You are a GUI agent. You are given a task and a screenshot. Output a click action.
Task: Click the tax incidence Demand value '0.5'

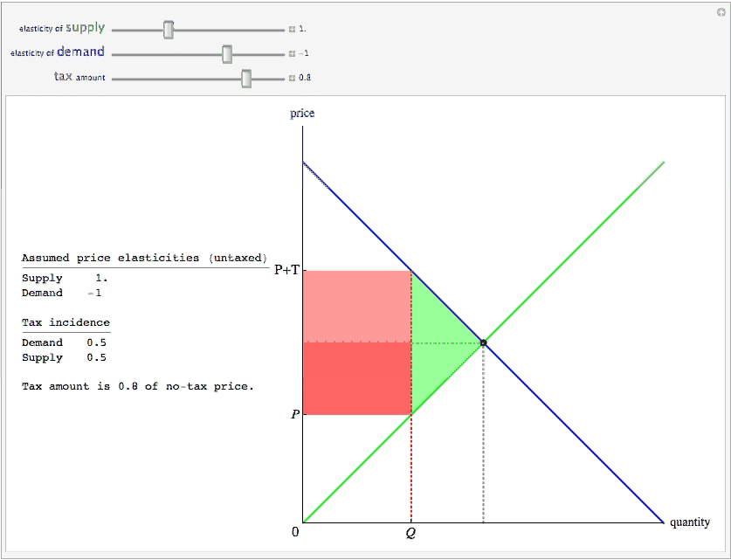pyautogui.click(x=96, y=342)
